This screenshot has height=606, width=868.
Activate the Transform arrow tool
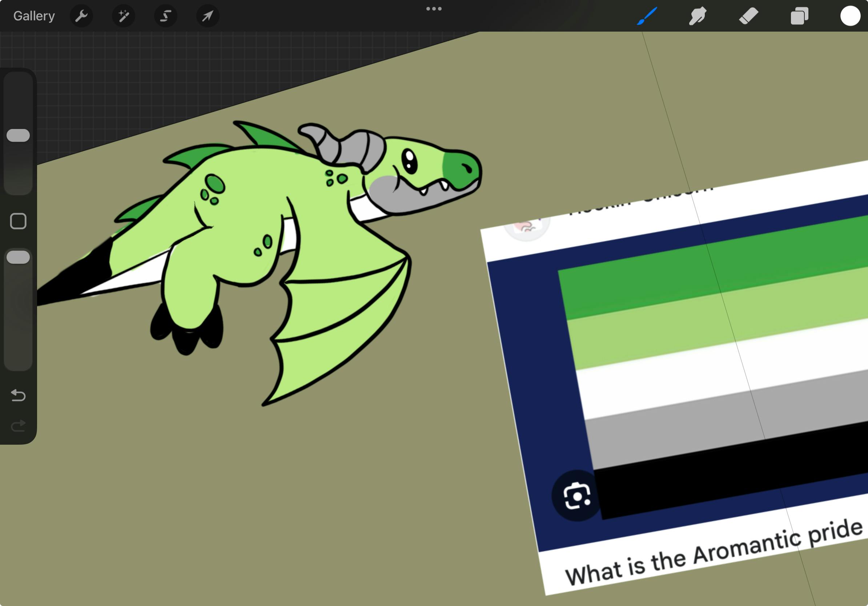coord(208,16)
